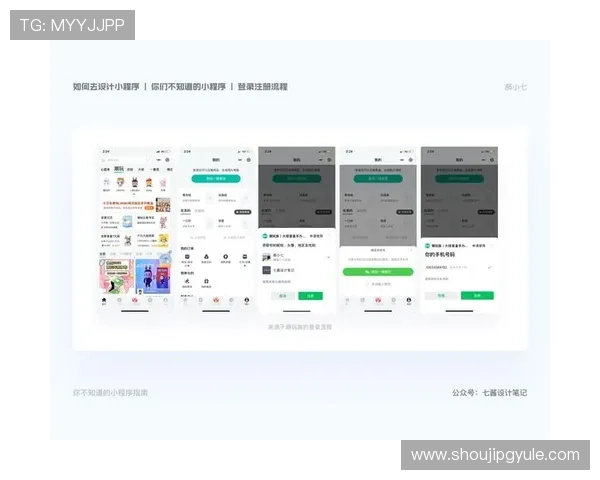
Task: Tap the home tab icon on the first phone's bottom bar
Action: (x=104, y=301)
